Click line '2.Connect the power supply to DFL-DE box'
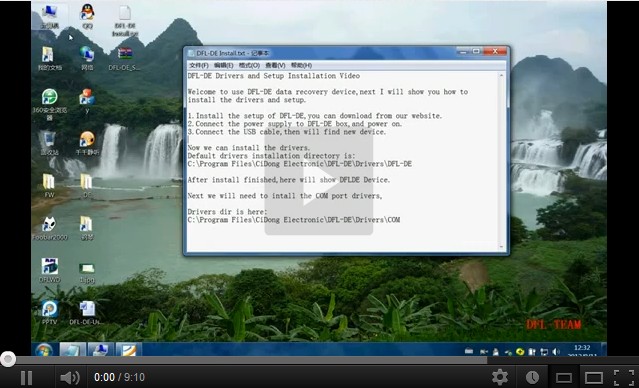Viewport: 639px width, 388px height. 295,123
